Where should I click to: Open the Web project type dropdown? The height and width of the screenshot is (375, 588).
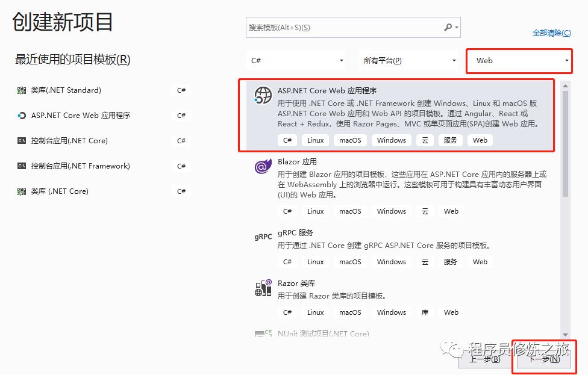519,61
